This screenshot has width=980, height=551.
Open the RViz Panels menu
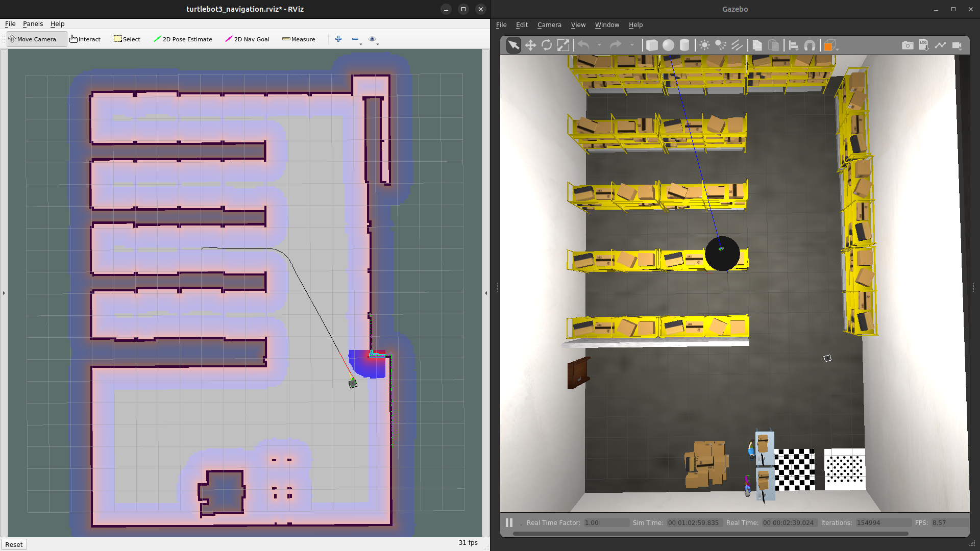click(x=33, y=24)
